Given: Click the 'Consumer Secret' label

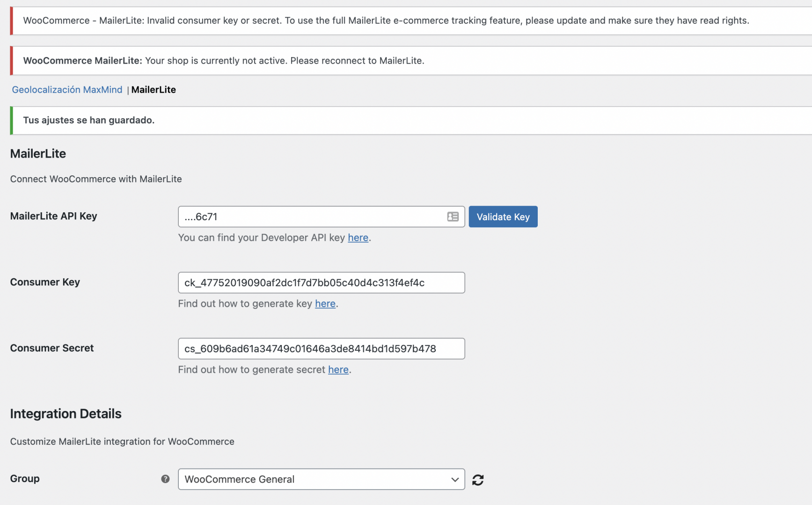Looking at the screenshot, I should 52,348.
